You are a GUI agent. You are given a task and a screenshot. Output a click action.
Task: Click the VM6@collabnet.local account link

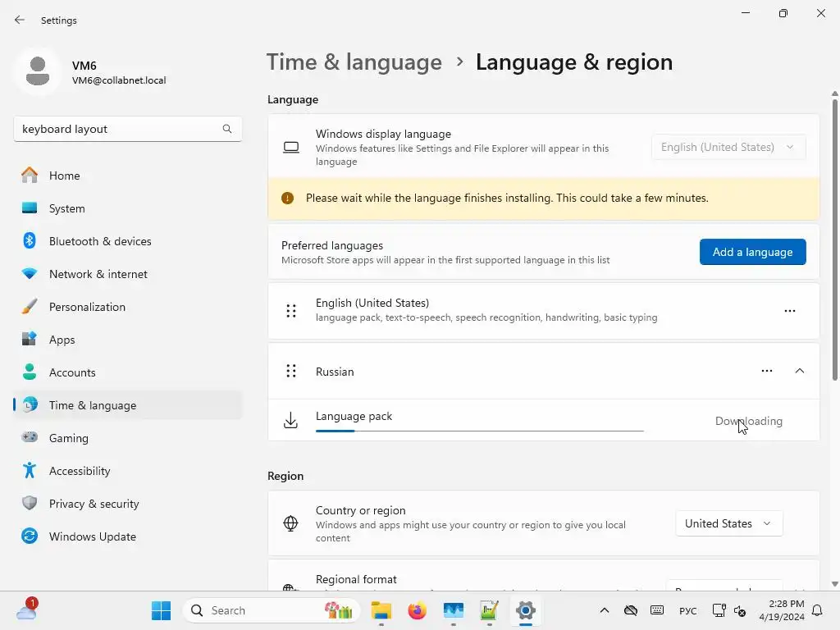[119, 80]
